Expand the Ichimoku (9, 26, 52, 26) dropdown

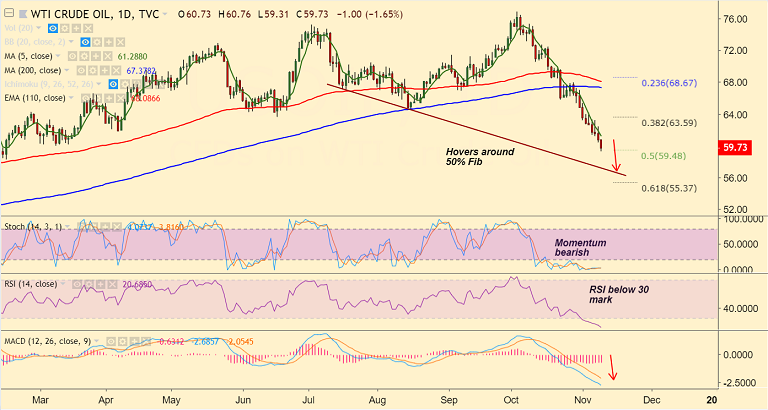(98, 84)
